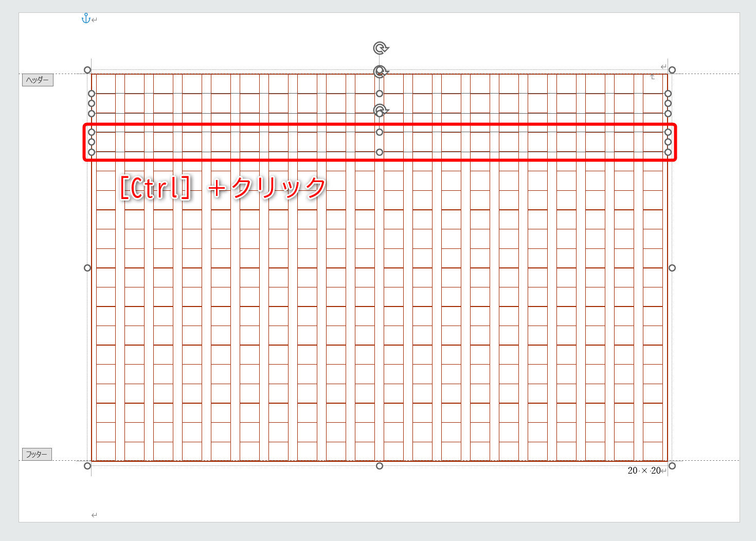
Task: Click the red [Ctrl] ＋クリック annotation text
Action: pyautogui.click(x=222, y=187)
